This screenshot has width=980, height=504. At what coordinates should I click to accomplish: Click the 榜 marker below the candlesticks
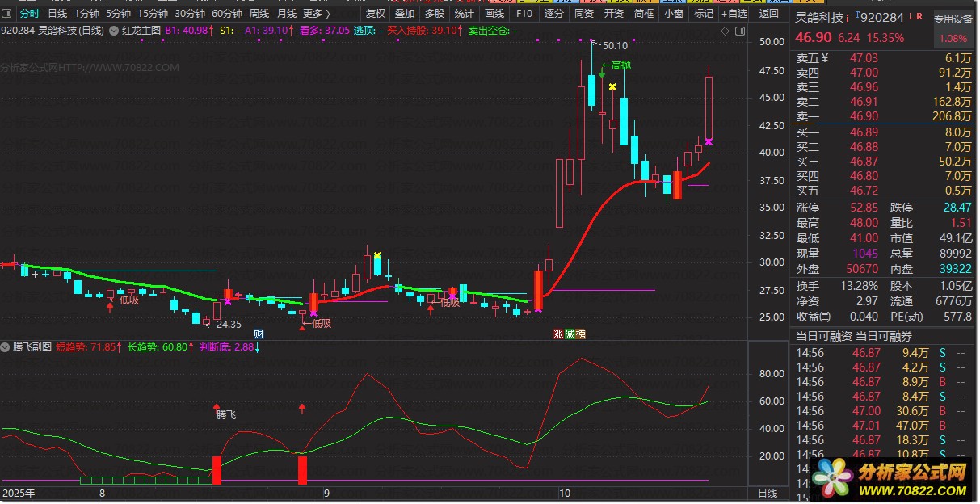click(579, 334)
